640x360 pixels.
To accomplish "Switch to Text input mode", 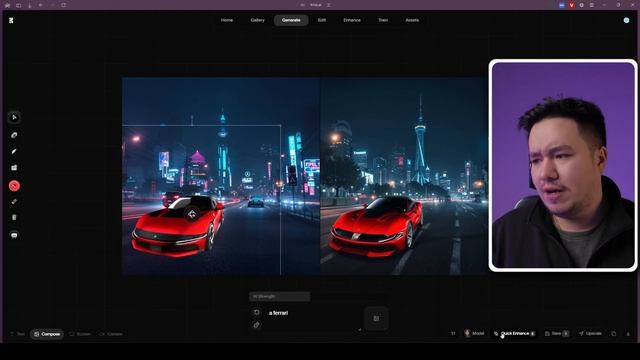I will tap(18, 334).
